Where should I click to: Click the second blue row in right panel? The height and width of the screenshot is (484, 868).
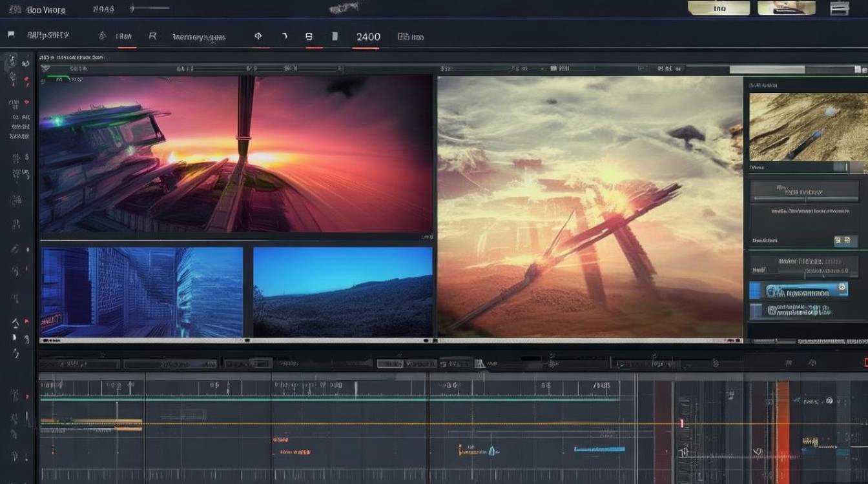(x=798, y=311)
